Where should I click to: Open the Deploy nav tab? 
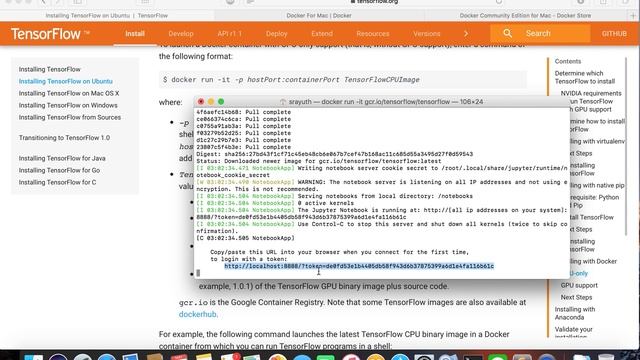pos(276,34)
